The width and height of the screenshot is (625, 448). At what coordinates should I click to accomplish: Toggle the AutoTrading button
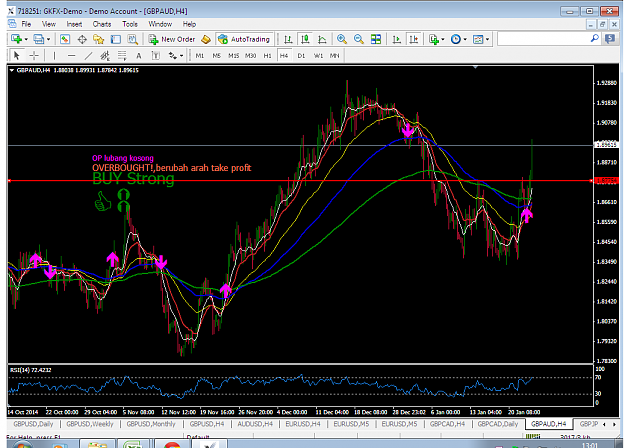coord(244,39)
